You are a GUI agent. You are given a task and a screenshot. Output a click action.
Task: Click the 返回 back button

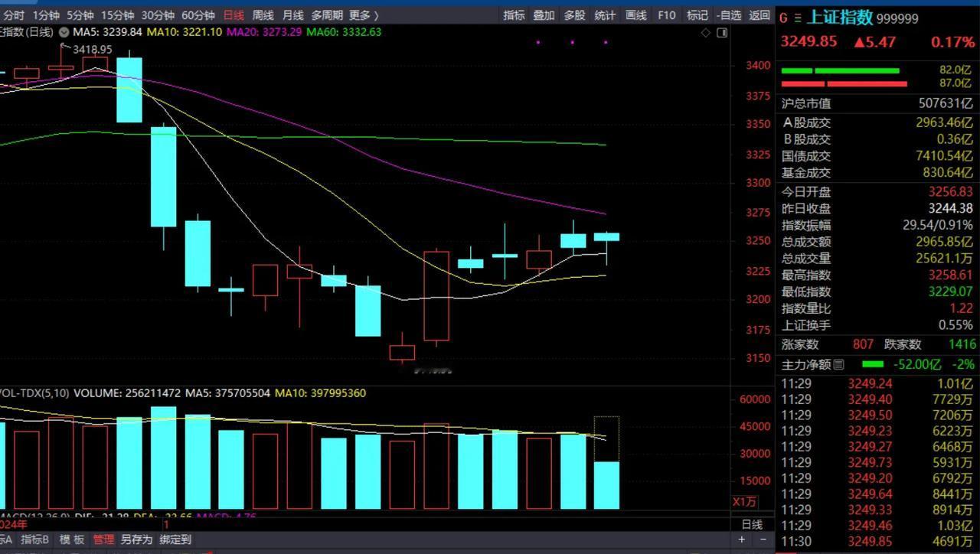(x=759, y=15)
